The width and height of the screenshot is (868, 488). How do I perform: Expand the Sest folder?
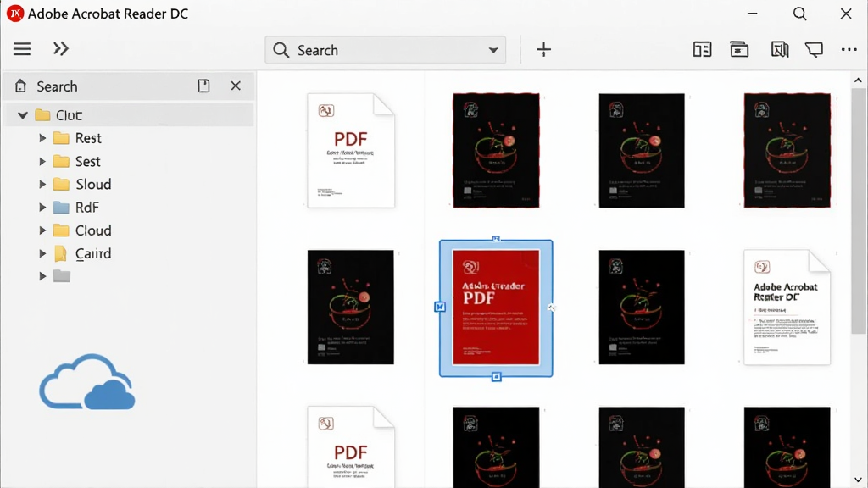click(42, 161)
